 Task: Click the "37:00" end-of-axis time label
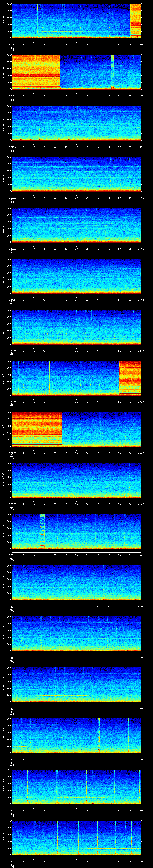pos(141,402)
